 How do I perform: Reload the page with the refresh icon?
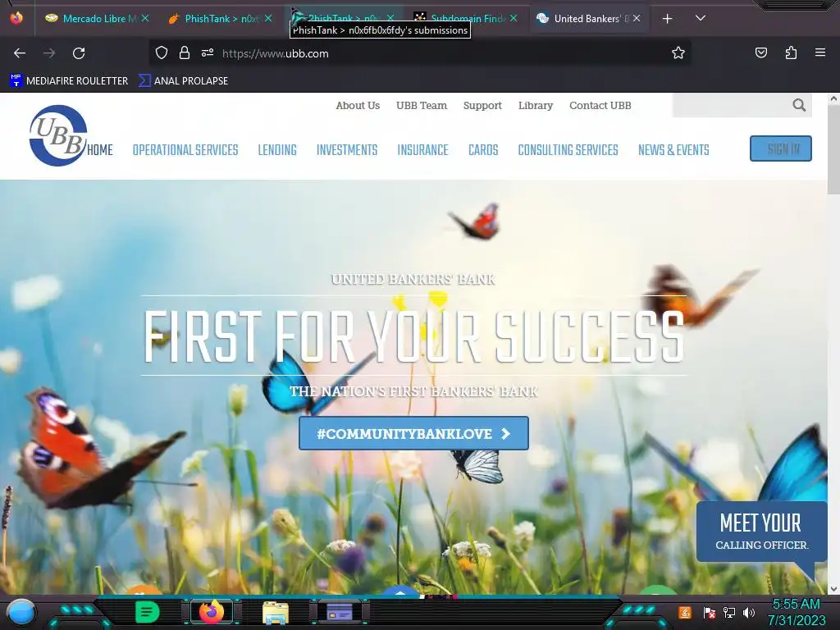pos(79,53)
